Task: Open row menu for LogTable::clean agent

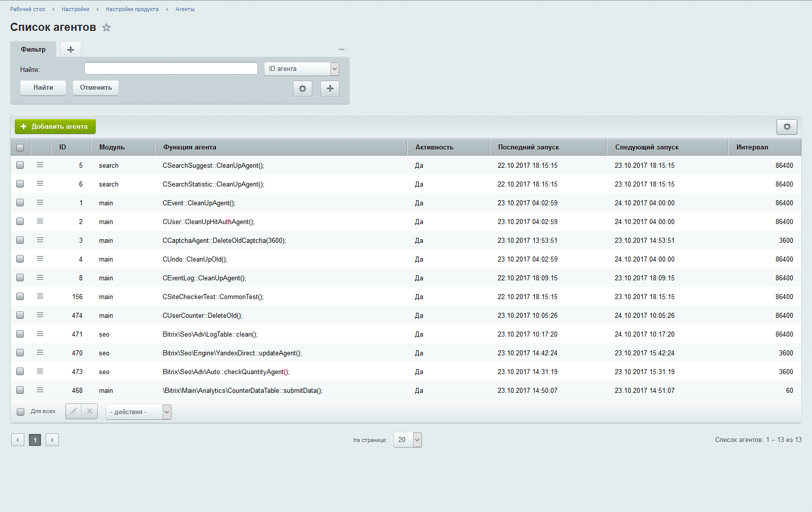Action: click(x=40, y=334)
